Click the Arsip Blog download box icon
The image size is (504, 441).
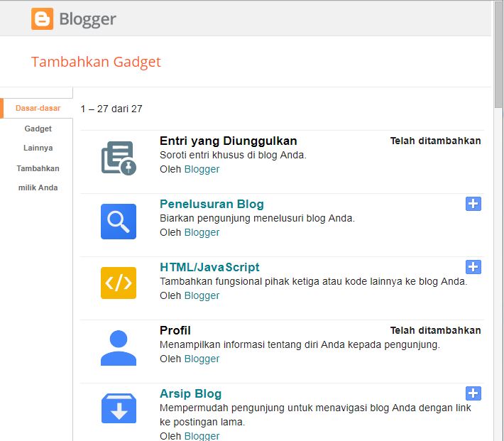pyautogui.click(x=119, y=408)
